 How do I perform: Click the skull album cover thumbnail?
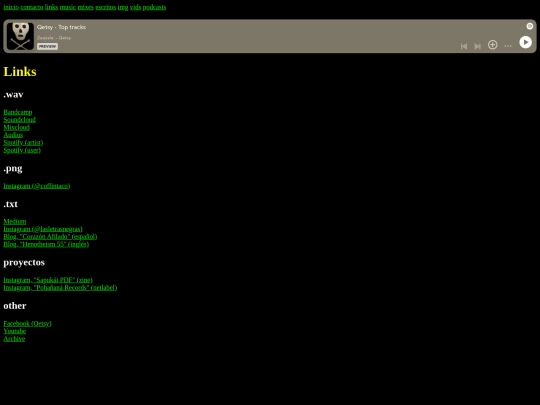(20, 36)
